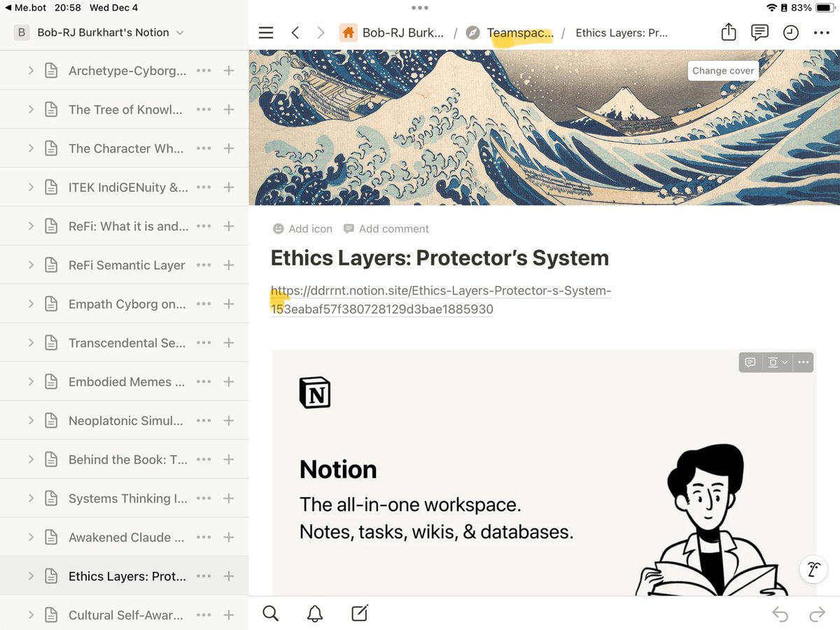Tap the undo arrow
The height and width of the screenshot is (630, 840).
click(x=780, y=615)
